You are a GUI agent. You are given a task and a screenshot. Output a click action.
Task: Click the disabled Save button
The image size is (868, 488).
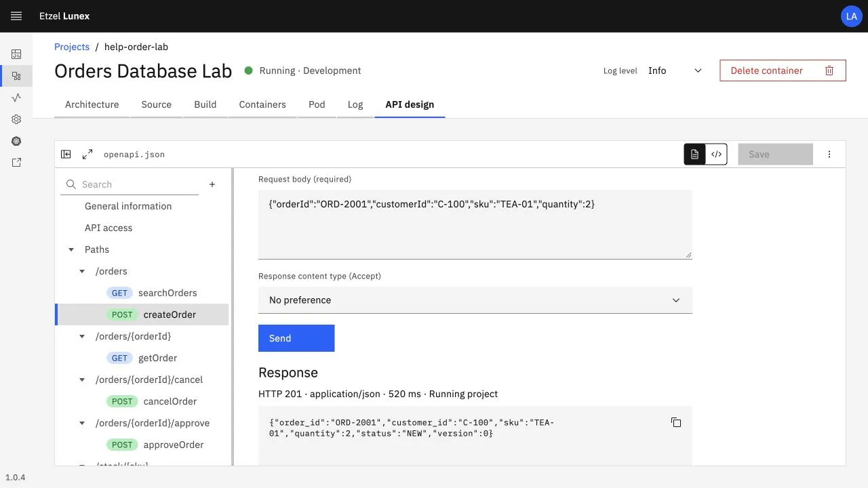pyautogui.click(x=775, y=155)
